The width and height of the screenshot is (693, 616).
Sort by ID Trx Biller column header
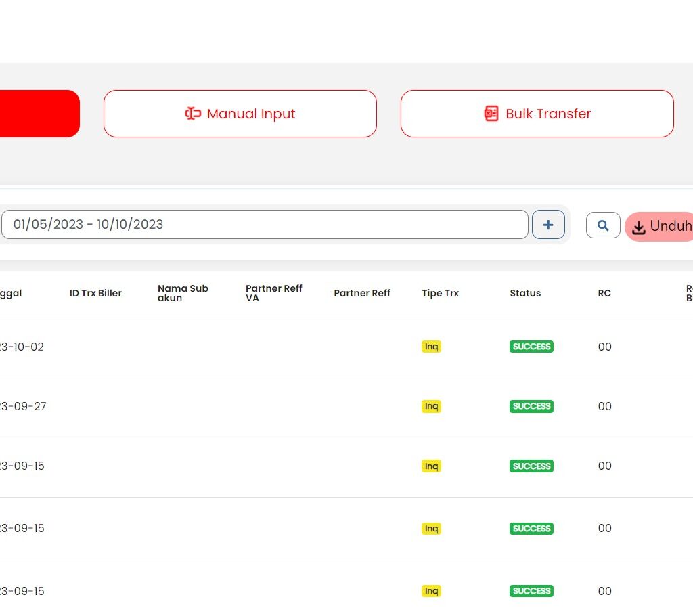95,293
